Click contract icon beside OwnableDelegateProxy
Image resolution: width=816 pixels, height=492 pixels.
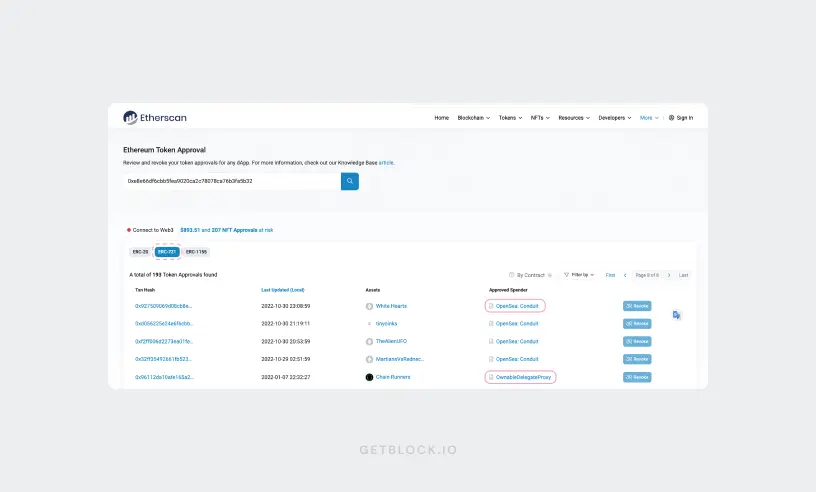491,377
